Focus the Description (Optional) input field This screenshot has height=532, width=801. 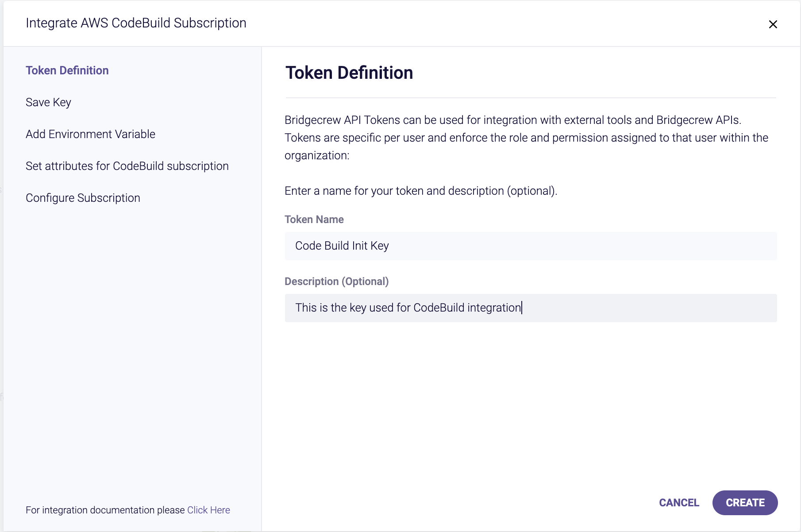tap(531, 308)
